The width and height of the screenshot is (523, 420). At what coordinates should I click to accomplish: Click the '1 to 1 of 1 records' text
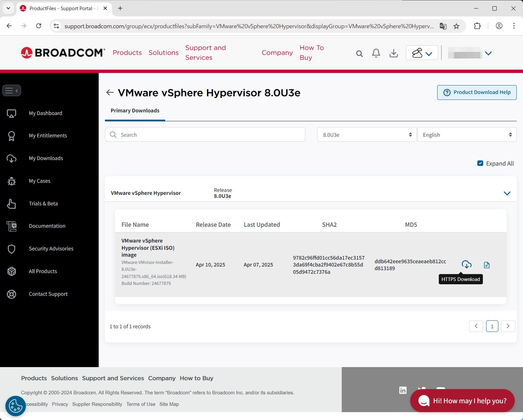coord(130,326)
